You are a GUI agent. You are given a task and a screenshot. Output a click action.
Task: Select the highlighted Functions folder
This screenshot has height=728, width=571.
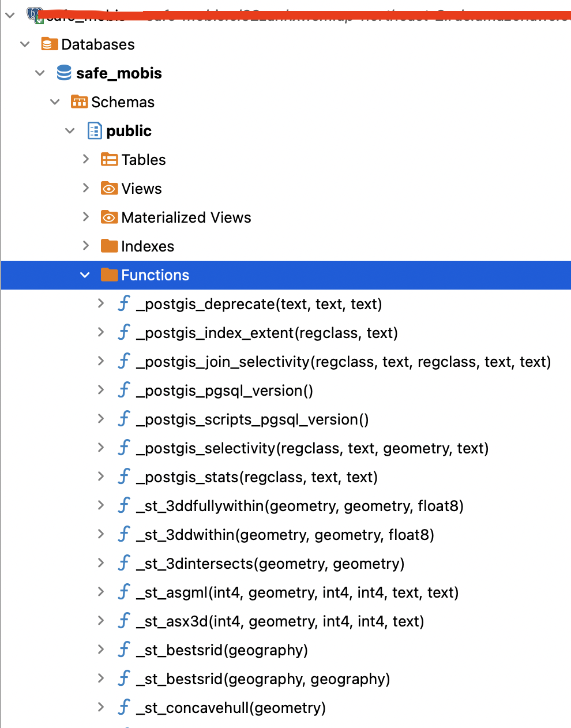(x=155, y=275)
